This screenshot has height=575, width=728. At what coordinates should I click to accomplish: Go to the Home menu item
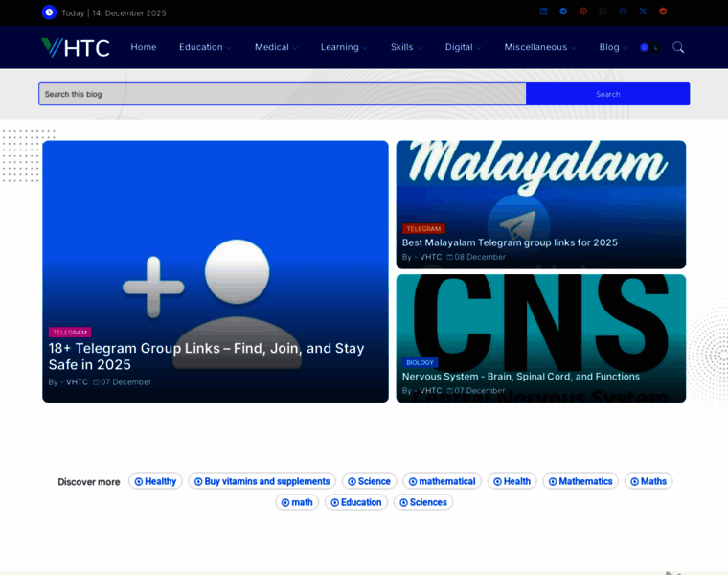(x=144, y=47)
